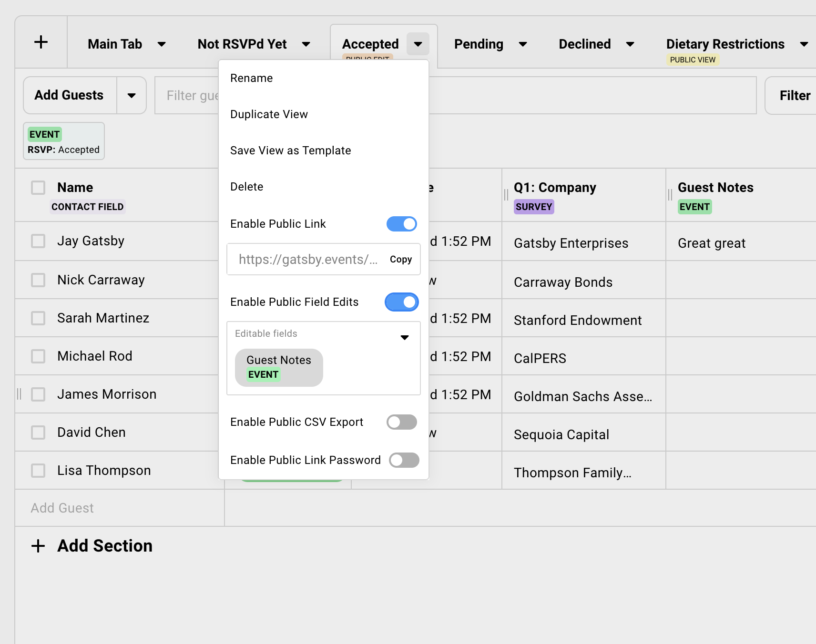Turn off the Enable Public Field Edits toggle
Viewport: 816px width, 644px height.
(x=401, y=302)
